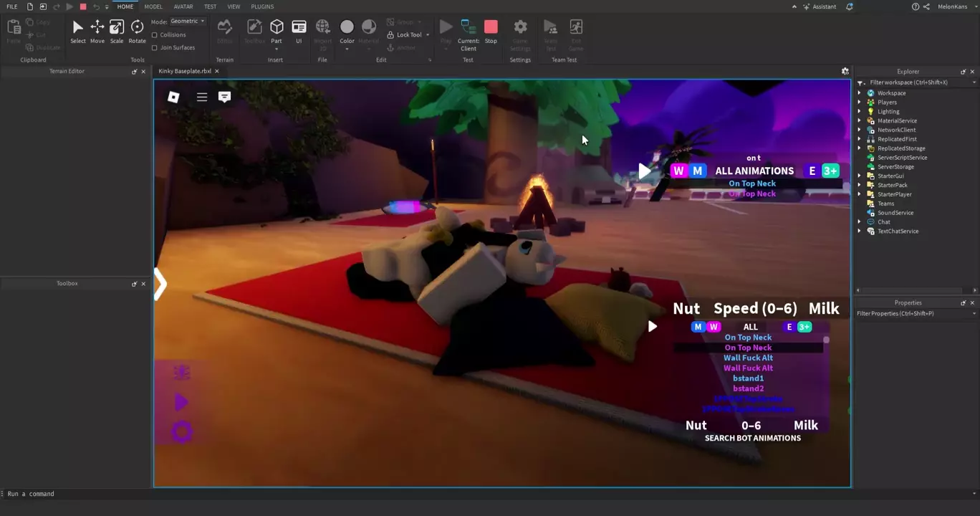Expand the Workspace tree node

pyautogui.click(x=860, y=93)
